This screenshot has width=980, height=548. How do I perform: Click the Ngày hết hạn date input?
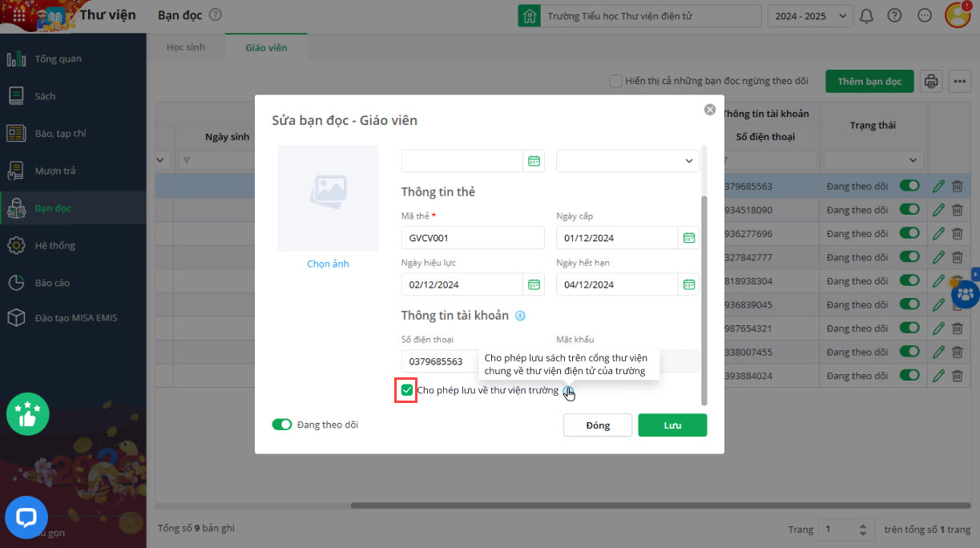tap(617, 284)
